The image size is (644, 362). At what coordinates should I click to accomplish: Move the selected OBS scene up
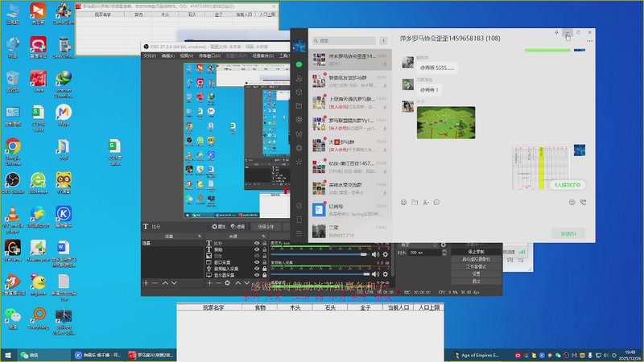tap(165, 283)
